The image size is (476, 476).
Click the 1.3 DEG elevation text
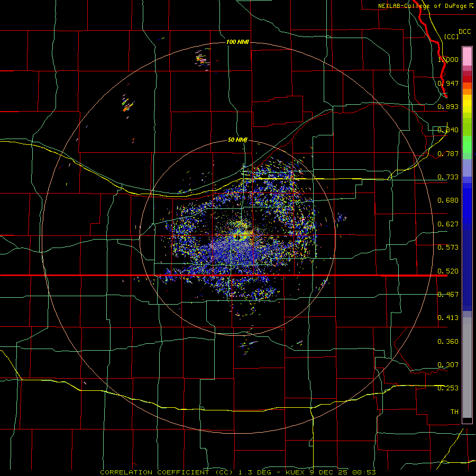point(255,472)
